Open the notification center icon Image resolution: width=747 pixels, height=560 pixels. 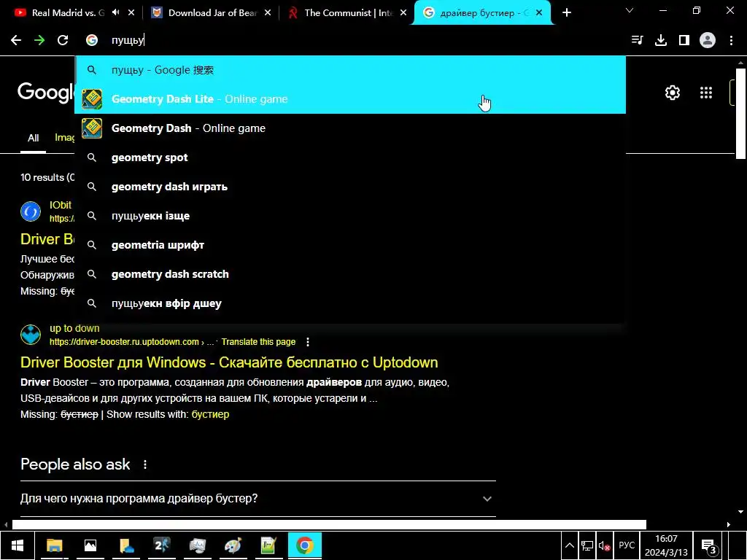(x=709, y=546)
